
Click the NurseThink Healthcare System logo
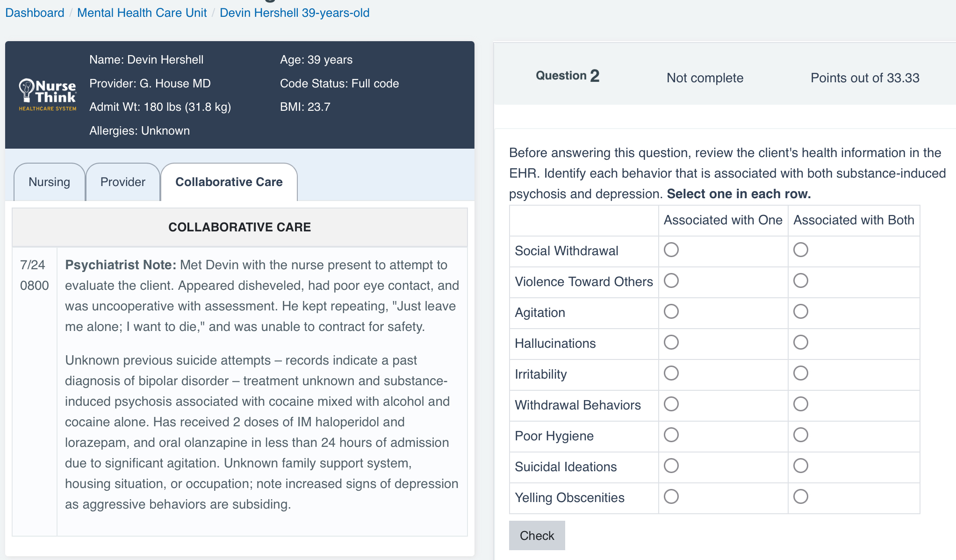coord(47,95)
